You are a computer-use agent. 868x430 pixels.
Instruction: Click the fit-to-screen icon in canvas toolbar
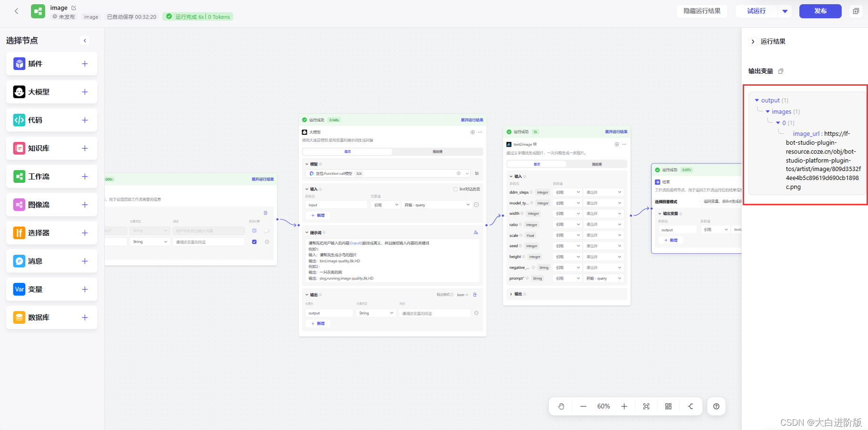646,406
